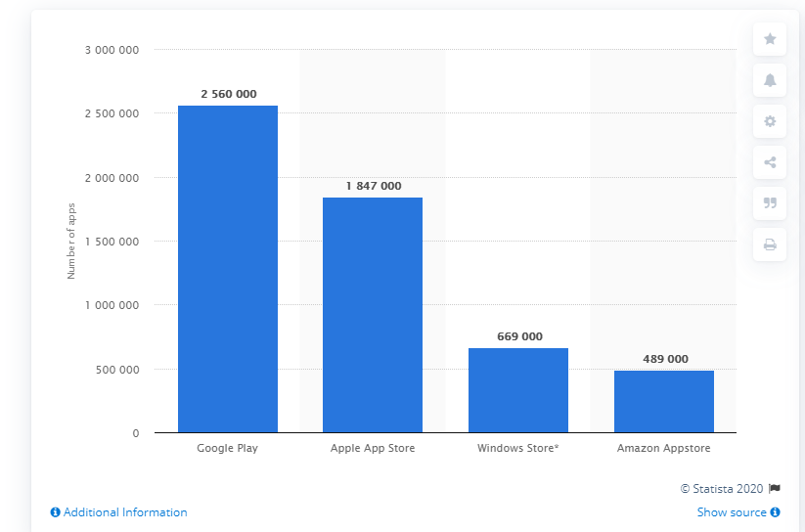Select the Amazon Appstore bar

coord(664,402)
